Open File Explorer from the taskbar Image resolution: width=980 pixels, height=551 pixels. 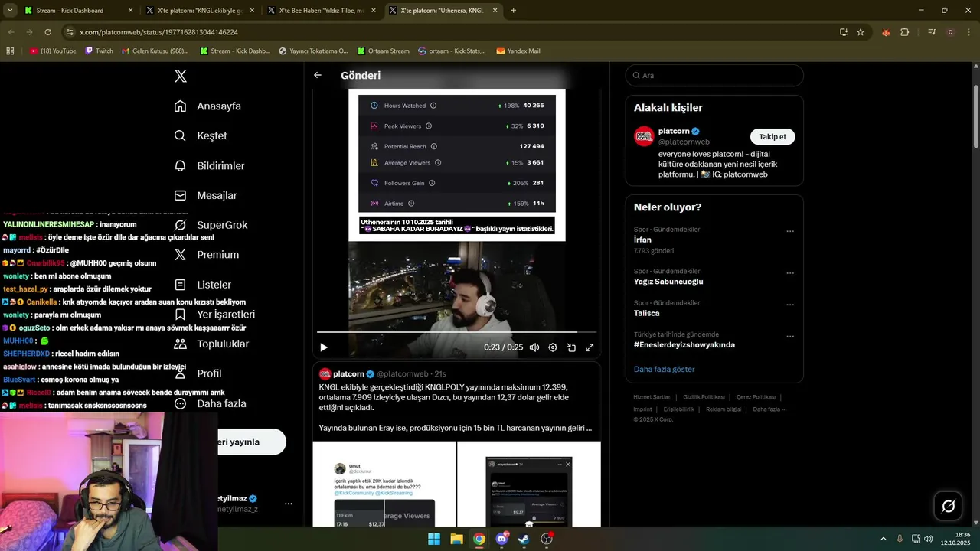tap(456, 539)
